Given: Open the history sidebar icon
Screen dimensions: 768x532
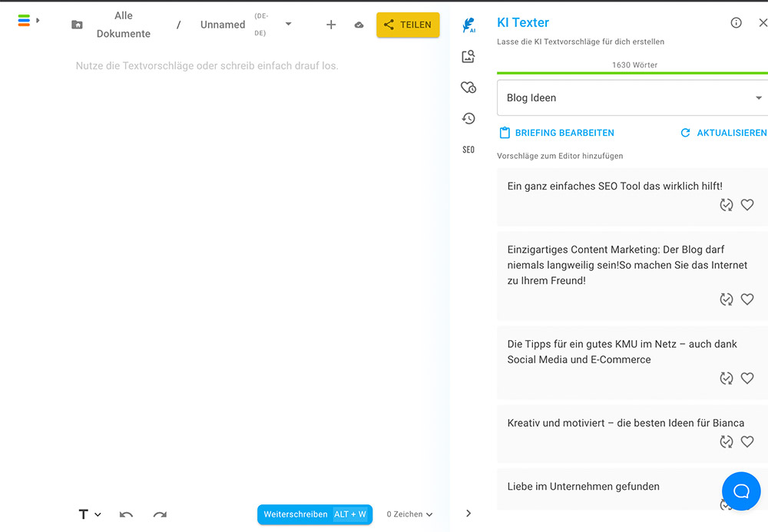Looking at the screenshot, I should 468,118.
